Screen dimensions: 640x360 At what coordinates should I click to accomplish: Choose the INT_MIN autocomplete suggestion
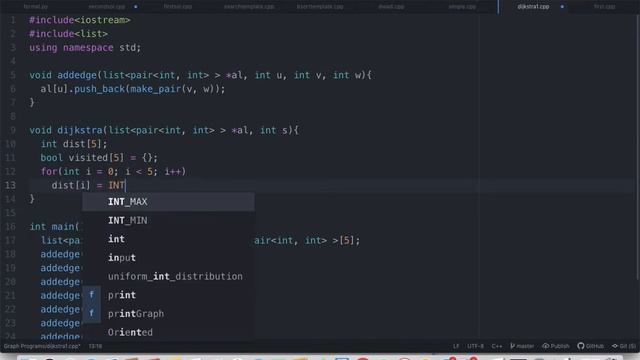[x=168, y=220]
